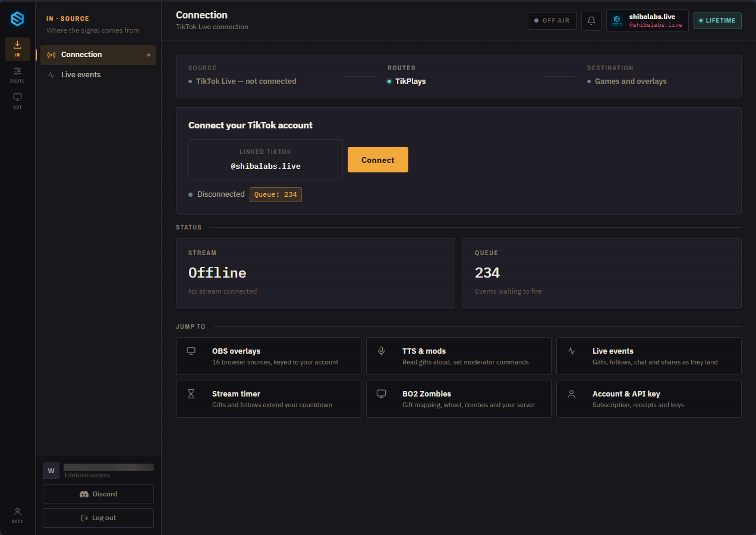Click the Connection broadcast icon in sidebar
This screenshot has width=756, height=535.
[51, 55]
